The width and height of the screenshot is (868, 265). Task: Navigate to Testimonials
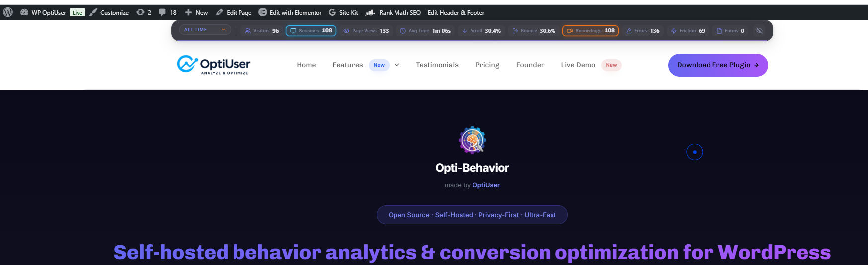tap(437, 65)
